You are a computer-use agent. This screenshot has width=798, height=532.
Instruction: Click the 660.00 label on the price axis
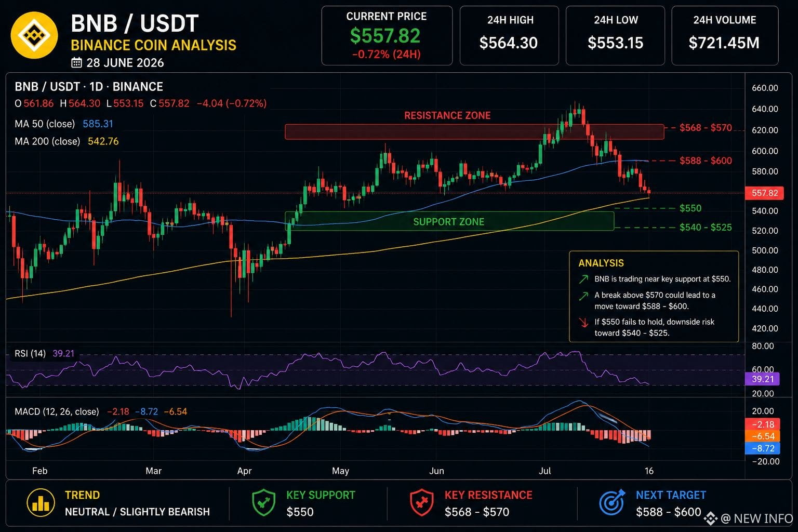click(x=765, y=88)
